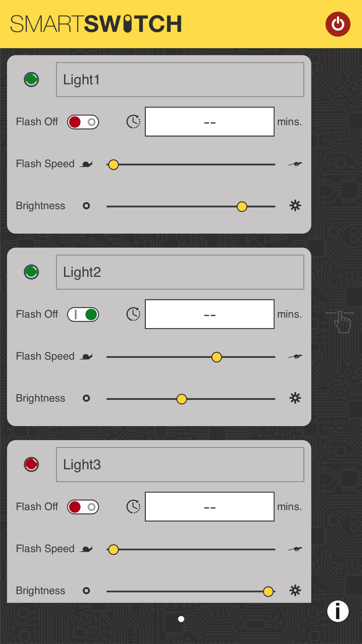Open the info icon at the bottom right

point(338,611)
